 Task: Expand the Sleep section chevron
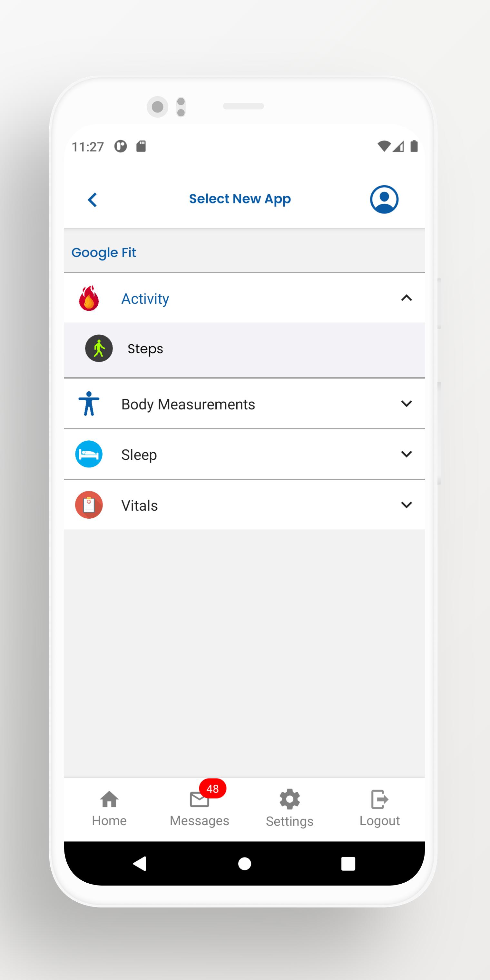[x=406, y=454]
